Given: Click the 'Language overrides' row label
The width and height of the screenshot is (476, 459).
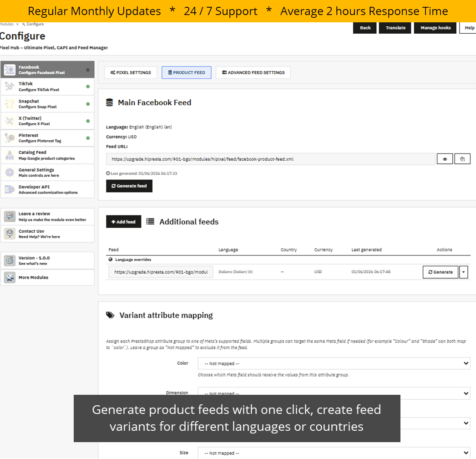Looking at the screenshot, I should pos(133,260).
